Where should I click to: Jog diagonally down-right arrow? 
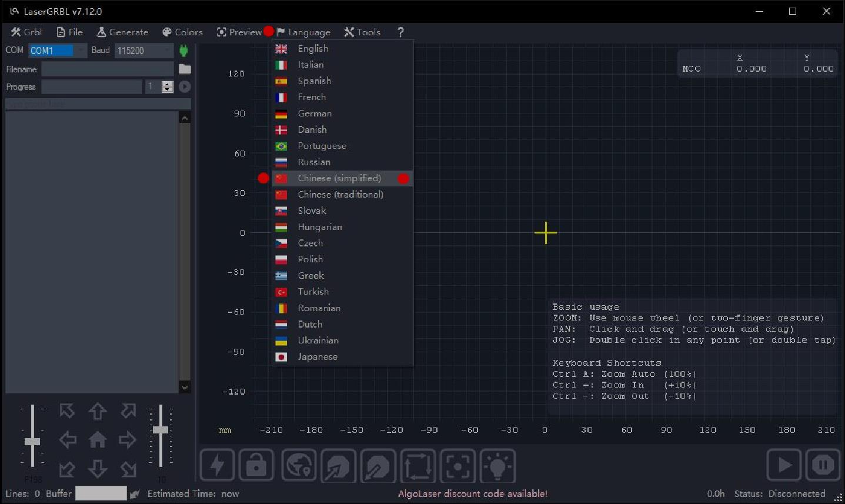[128, 469]
